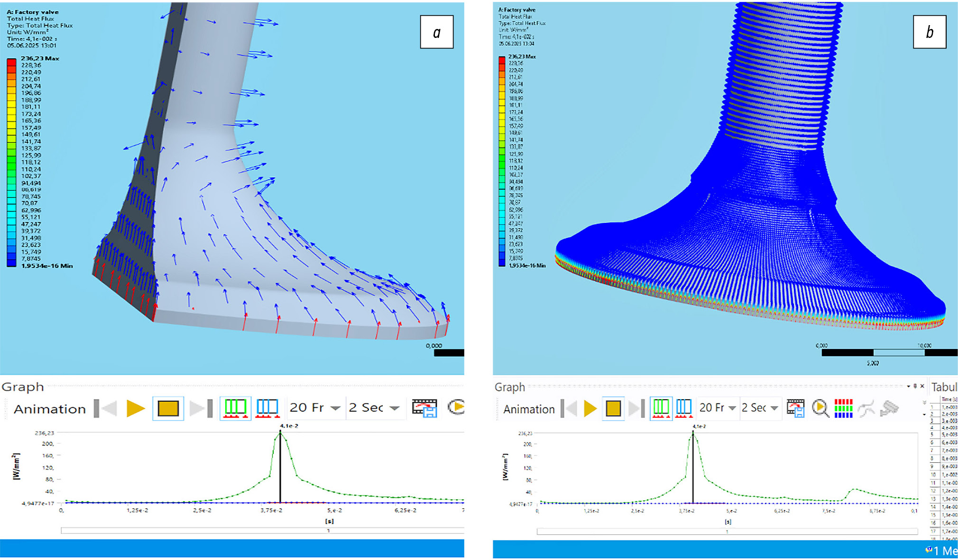This screenshot has width=958, height=560.
Task: Click Export Video File icon in left panel
Action: point(424,408)
